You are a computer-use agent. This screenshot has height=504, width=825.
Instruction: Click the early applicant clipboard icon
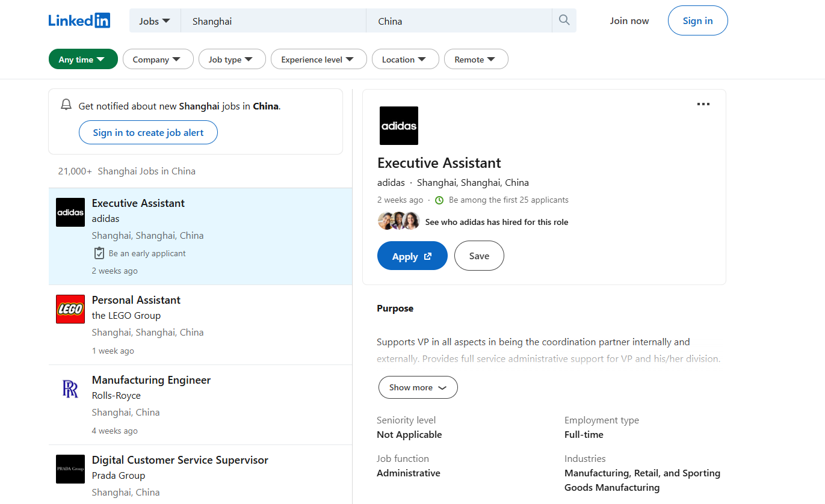tap(99, 253)
